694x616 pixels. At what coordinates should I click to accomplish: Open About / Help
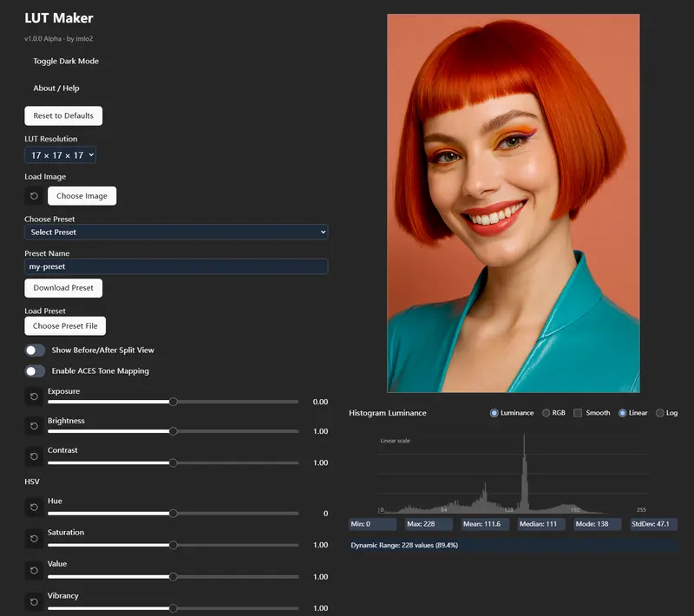[x=56, y=88]
